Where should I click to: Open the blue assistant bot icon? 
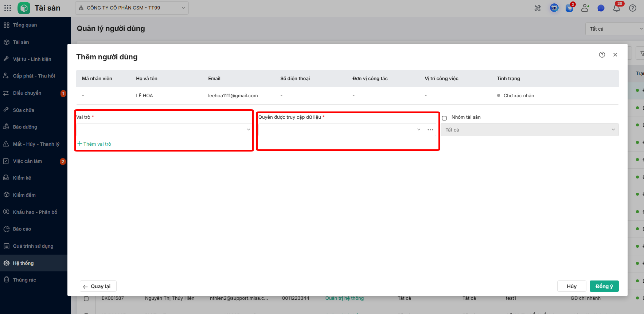(554, 8)
